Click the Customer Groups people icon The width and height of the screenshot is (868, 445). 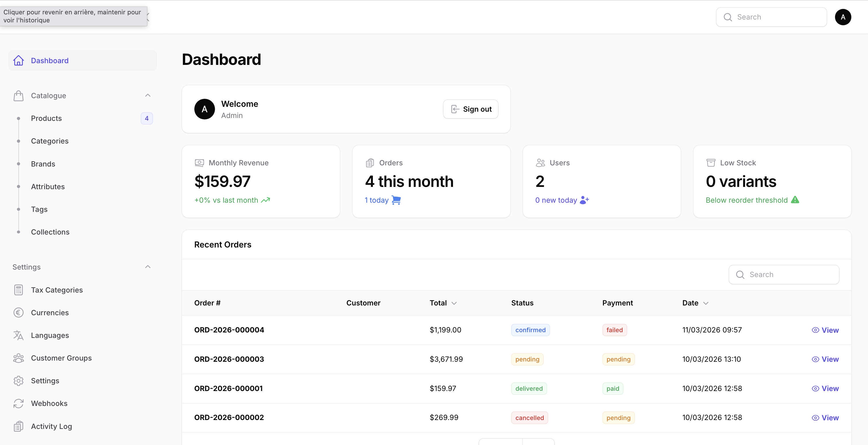coord(19,358)
